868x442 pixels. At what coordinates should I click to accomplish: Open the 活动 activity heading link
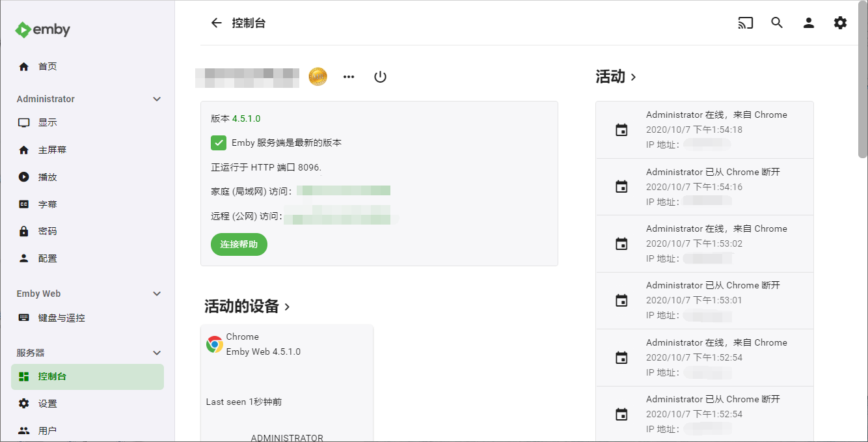tap(616, 77)
